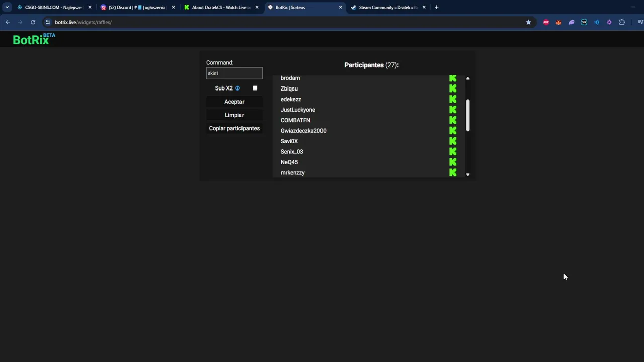Open the blue sound-wave extension icon
The width and height of the screenshot is (644, 362).
[x=596, y=22]
